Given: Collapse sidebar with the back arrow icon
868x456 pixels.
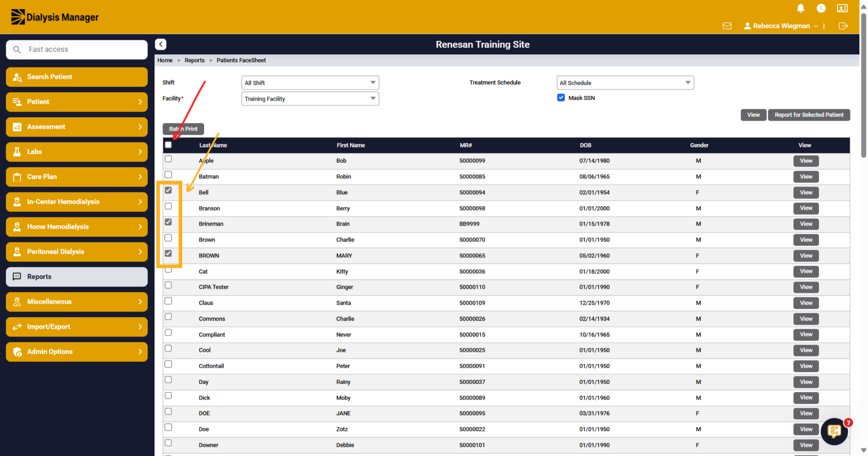Looking at the screenshot, I should tap(161, 44).
